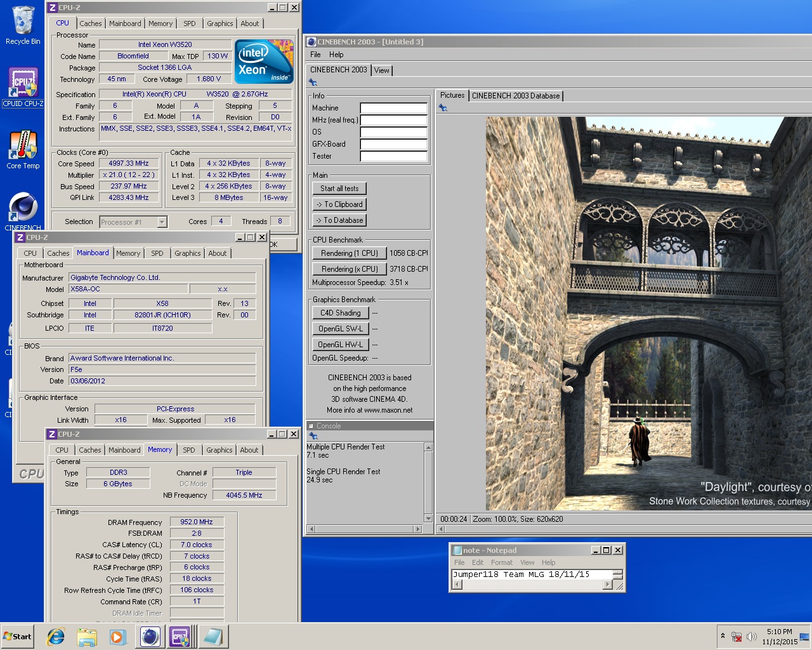Click Notepad text Jumper118 Team MLG

[499, 574]
